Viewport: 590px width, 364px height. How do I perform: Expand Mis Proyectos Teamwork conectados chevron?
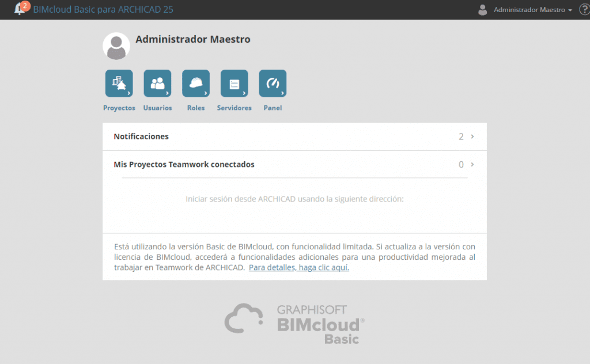[472, 164]
